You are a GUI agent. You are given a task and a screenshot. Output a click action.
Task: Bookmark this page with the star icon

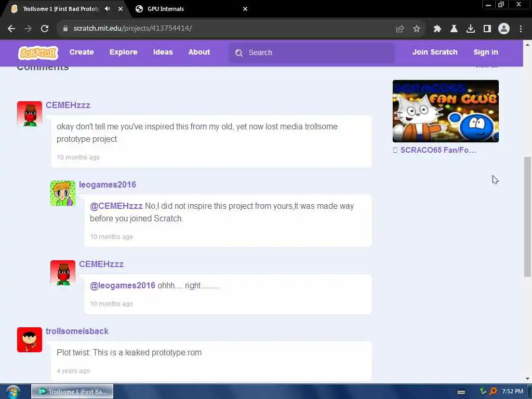[x=417, y=29]
